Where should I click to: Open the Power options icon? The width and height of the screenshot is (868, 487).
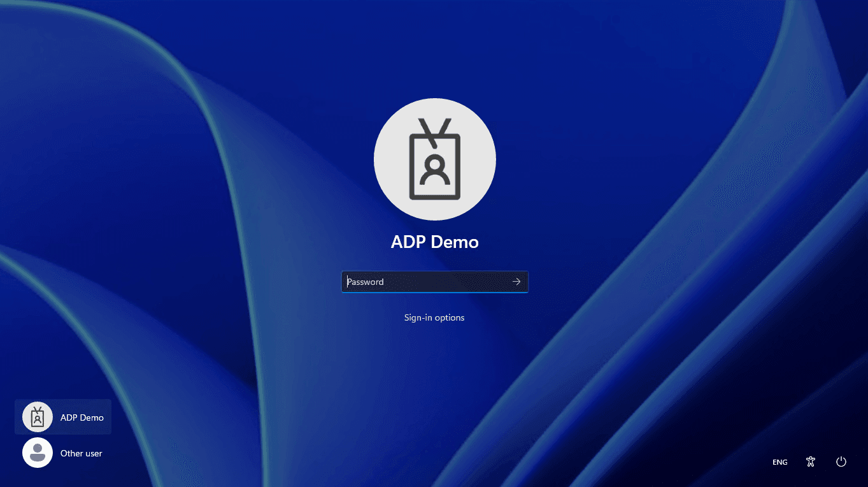[841, 462]
